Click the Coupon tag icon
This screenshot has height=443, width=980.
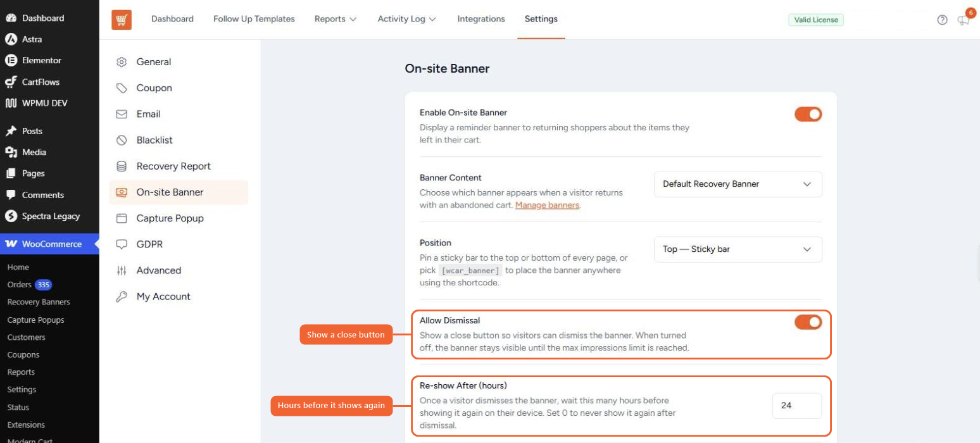tap(122, 88)
